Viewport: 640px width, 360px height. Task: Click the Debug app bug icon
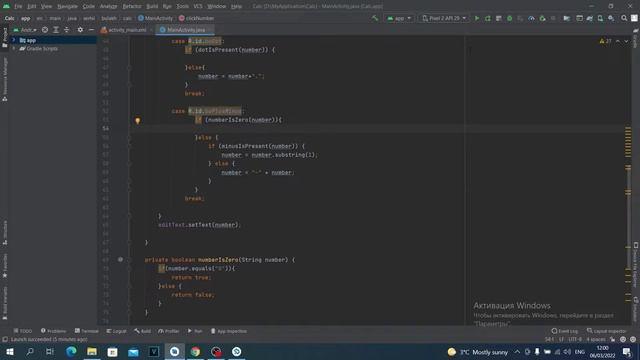point(509,18)
